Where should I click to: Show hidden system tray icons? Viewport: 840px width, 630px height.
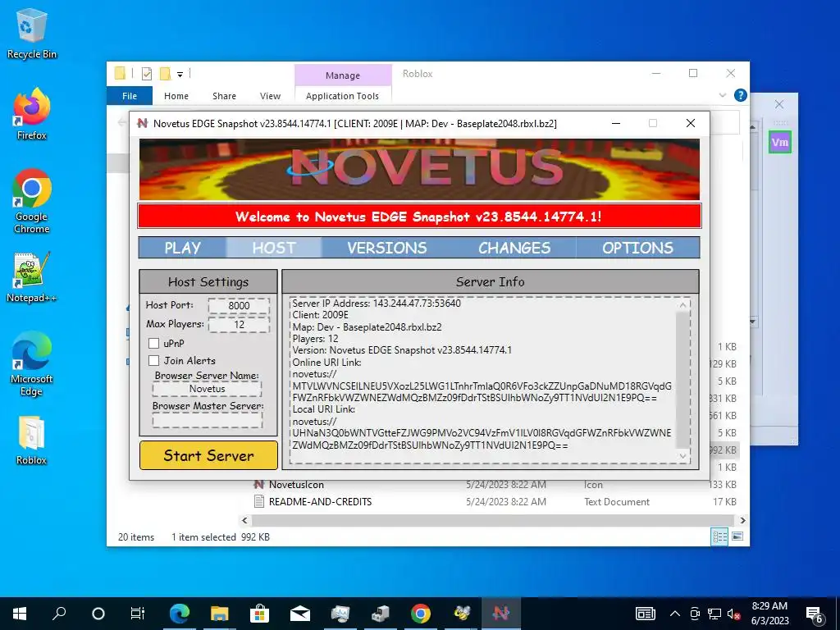pyautogui.click(x=675, y=614)
